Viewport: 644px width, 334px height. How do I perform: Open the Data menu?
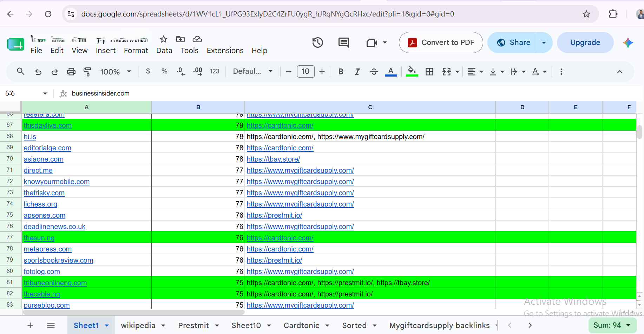pyautogui.click(x=164, y=51)
